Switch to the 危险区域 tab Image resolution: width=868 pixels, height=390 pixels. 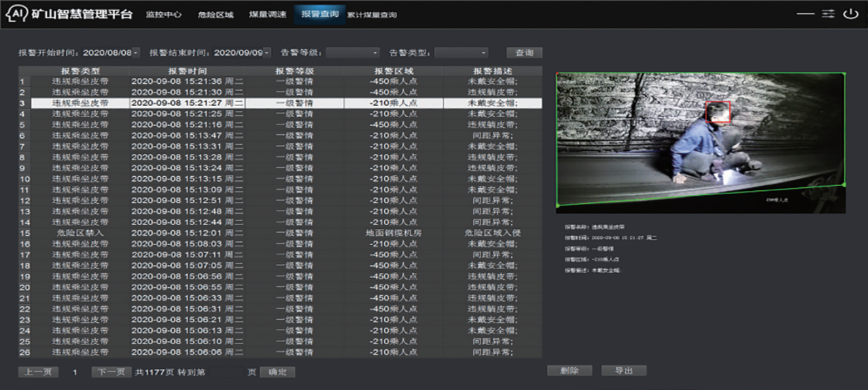click(x=215, y=14)
